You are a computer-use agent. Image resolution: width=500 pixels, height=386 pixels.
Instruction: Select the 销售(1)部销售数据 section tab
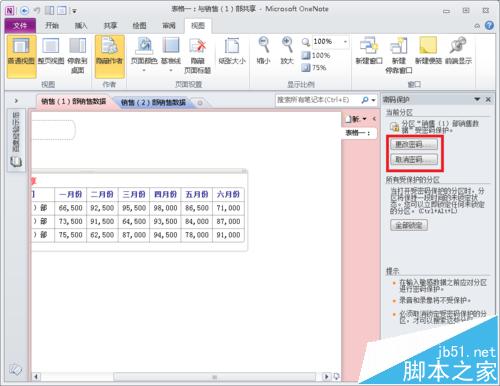(74, 101)
